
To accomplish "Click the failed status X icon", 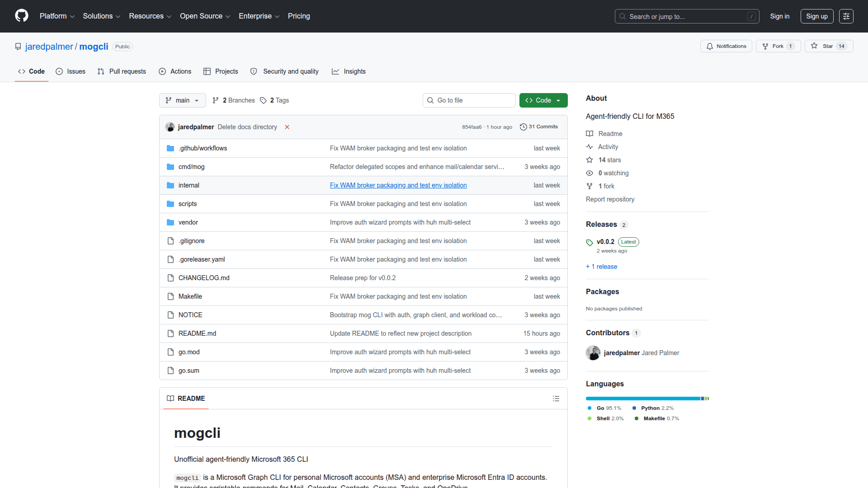I will 287,127.
